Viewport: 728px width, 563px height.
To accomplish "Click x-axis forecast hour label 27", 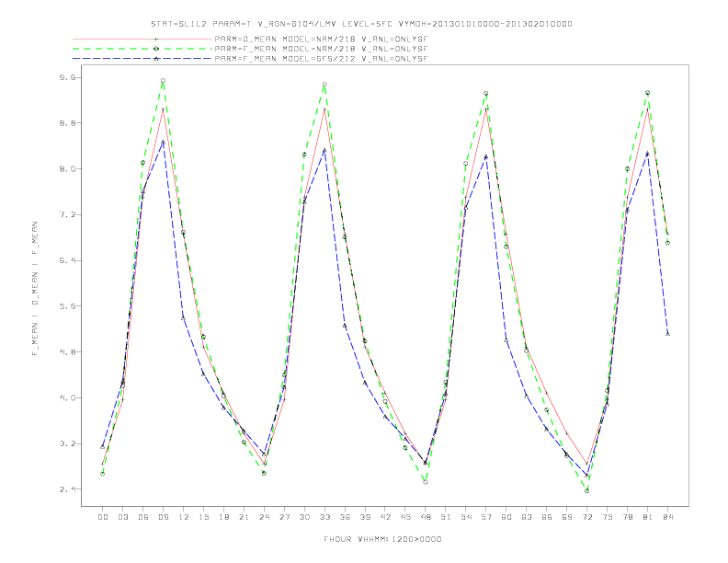I will click(284, 517).
